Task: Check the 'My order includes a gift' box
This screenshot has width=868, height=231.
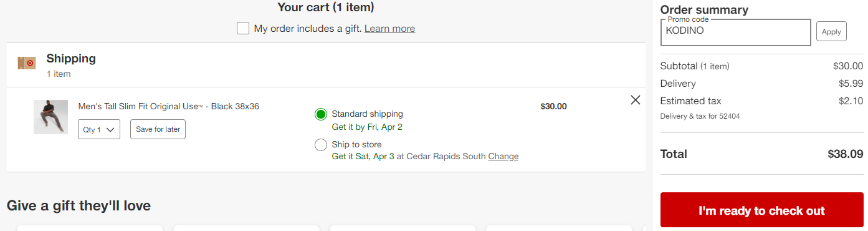Action: coord(243,29)
